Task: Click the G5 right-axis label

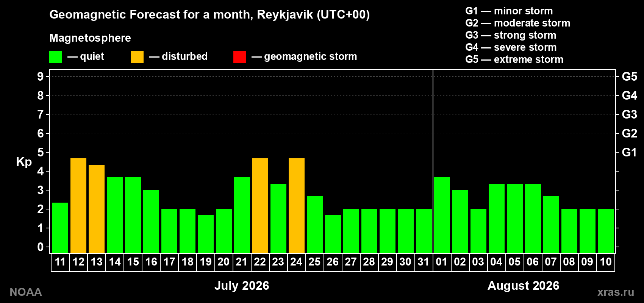Action: pos(630,77)
